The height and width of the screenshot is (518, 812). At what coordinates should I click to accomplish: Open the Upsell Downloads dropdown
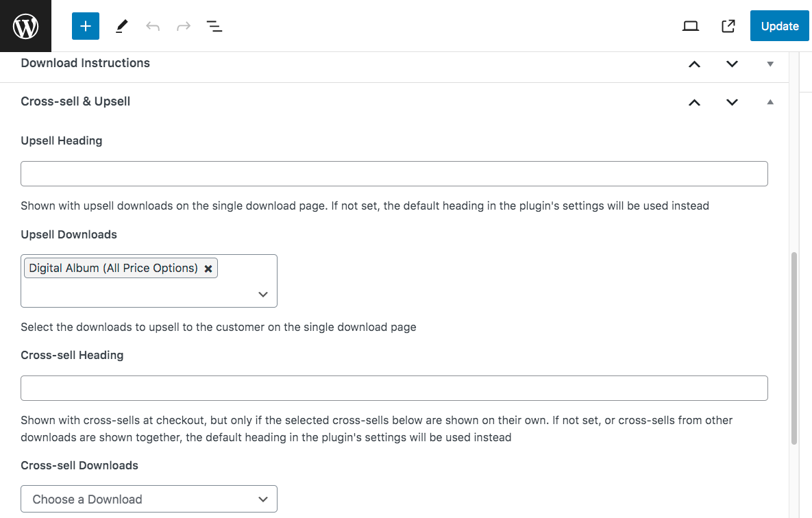(262, 294)
